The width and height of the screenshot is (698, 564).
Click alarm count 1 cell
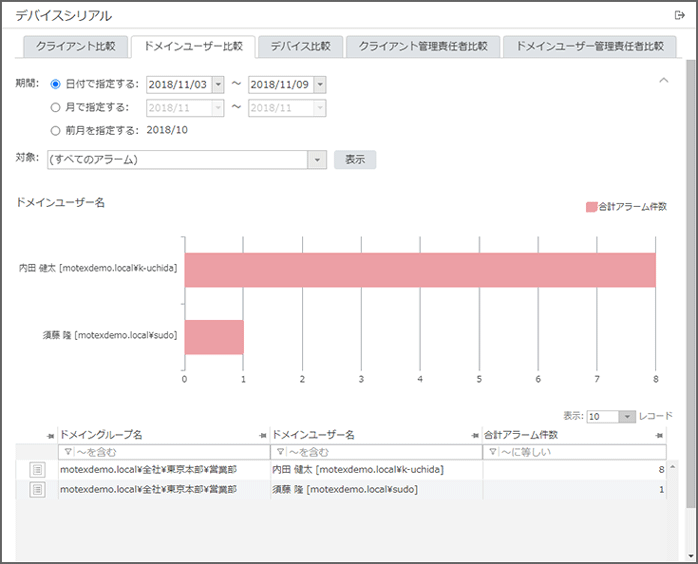pos(575,490)
